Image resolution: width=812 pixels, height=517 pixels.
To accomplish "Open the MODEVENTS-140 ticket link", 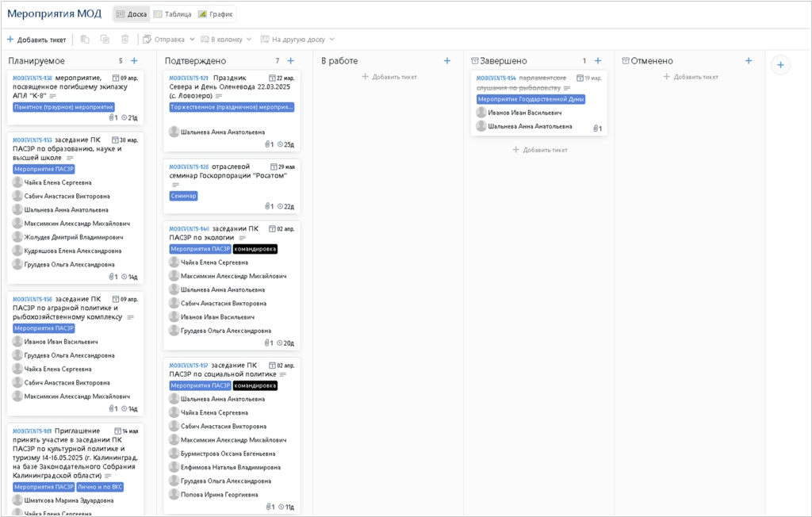I will coord(189,229).
